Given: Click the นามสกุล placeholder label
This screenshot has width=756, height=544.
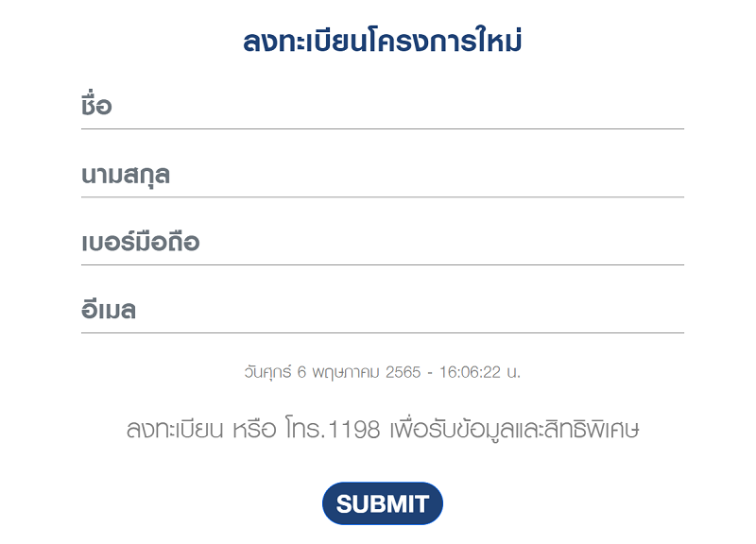Looking at the screenshot, I should [x=126, y=176].
